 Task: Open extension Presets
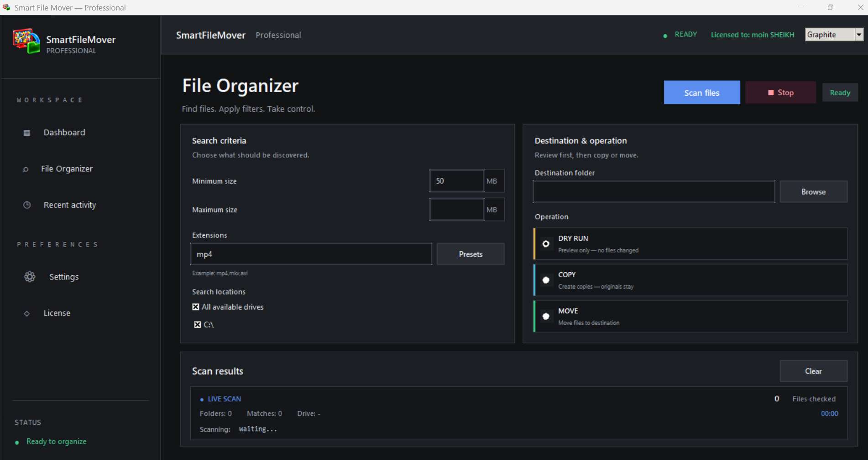coord(471,254)
